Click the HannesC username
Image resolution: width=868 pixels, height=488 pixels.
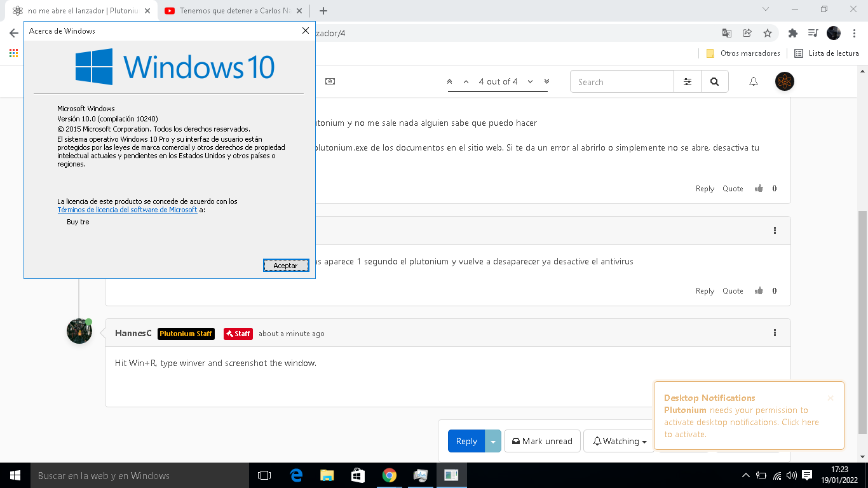133,333
